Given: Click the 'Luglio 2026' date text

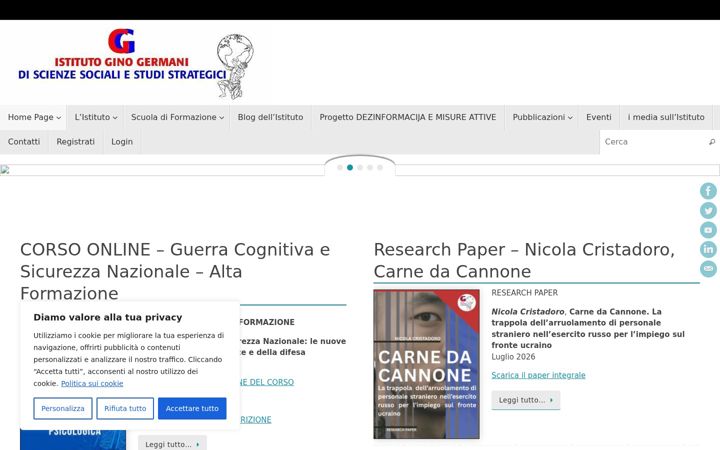Looking at the screenshot, I should click(x=513, y=357).
